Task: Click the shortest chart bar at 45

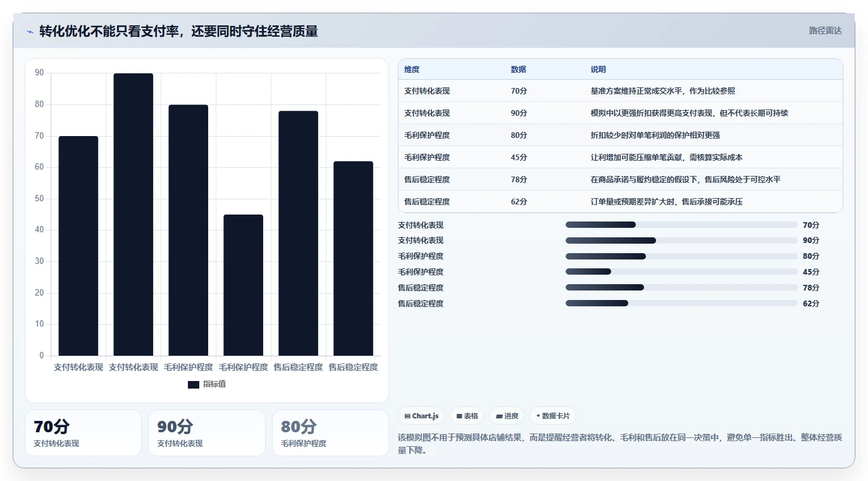Action: [244, 285]
